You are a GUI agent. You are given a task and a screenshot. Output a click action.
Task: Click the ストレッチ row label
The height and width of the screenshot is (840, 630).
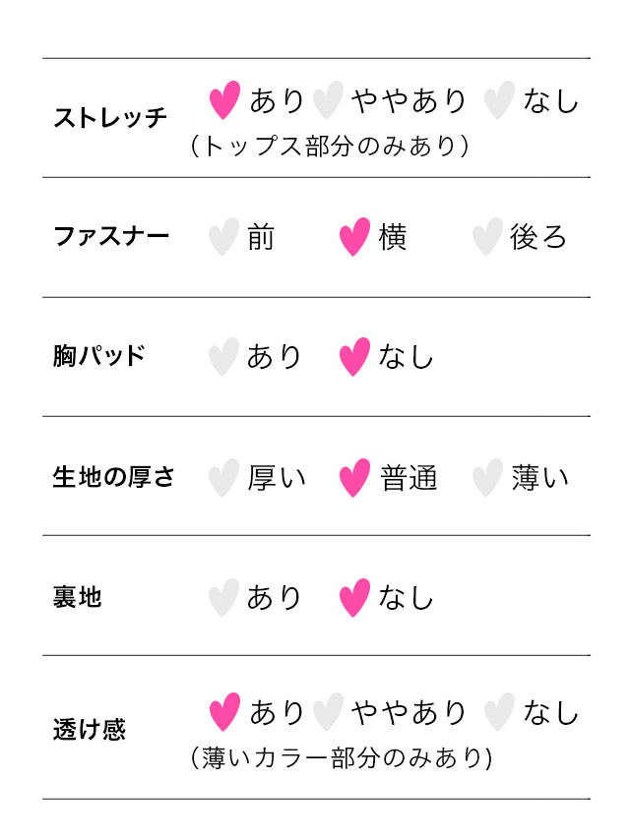pyautogui.click(x=110, y=117)
